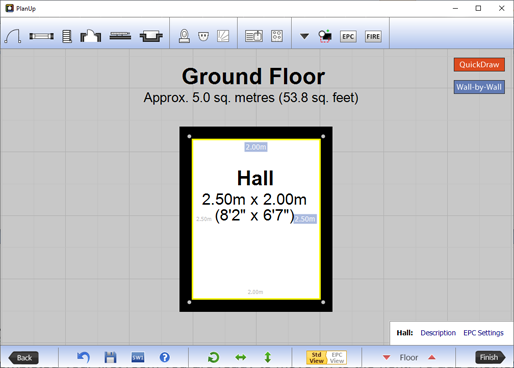Switch to Std View
Screen dimensions: 514x368
coord(316,358)
